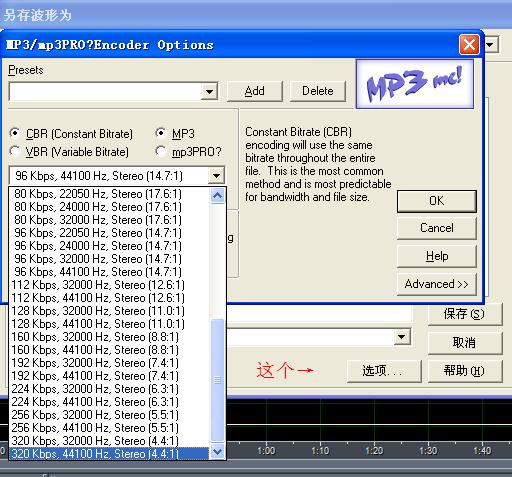Close the MP3/mp3PRO Encoder Options dialog
Viewport: 512px width, 477px height.
point(469,44)
